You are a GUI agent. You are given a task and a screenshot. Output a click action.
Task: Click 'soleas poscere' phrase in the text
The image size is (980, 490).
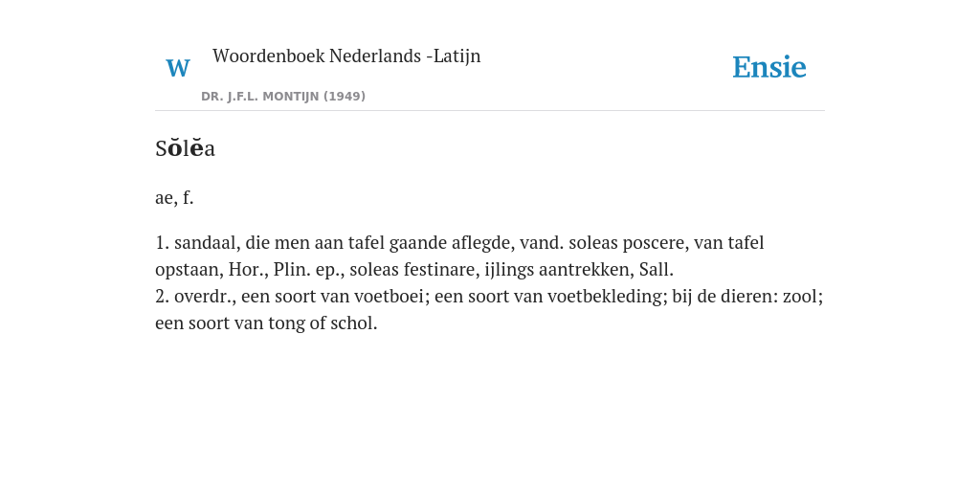[627, 242]
